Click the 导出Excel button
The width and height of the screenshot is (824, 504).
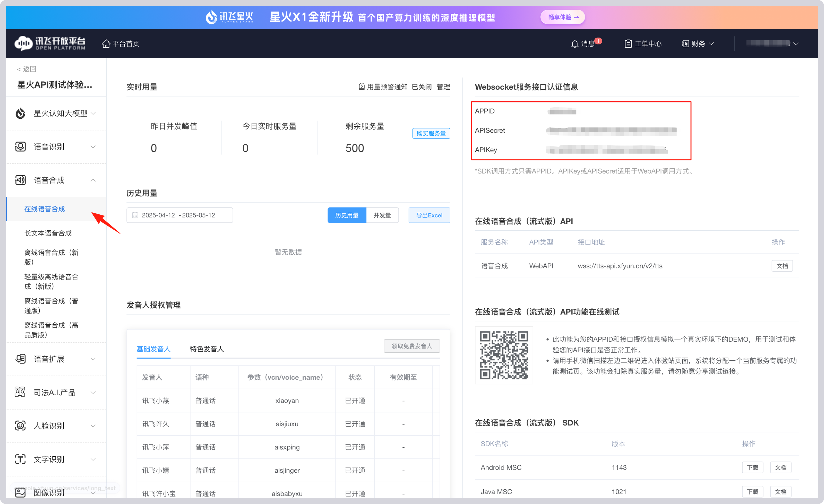[429, 215]
